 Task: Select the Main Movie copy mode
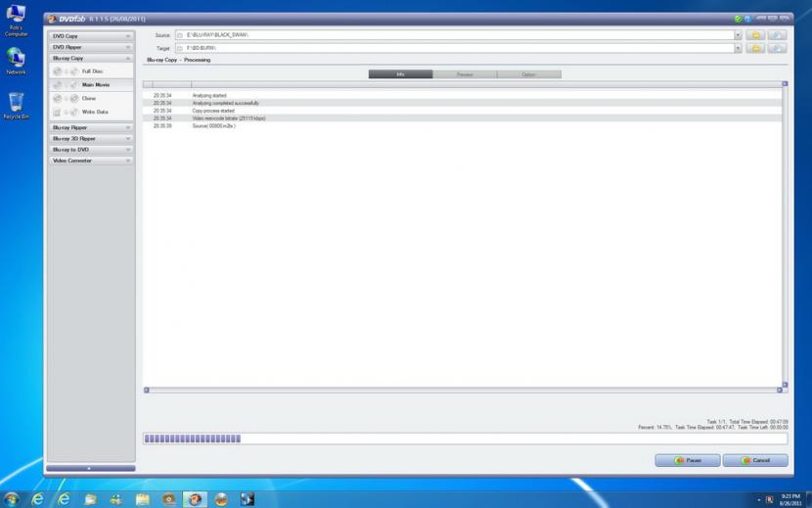[91, 84]
